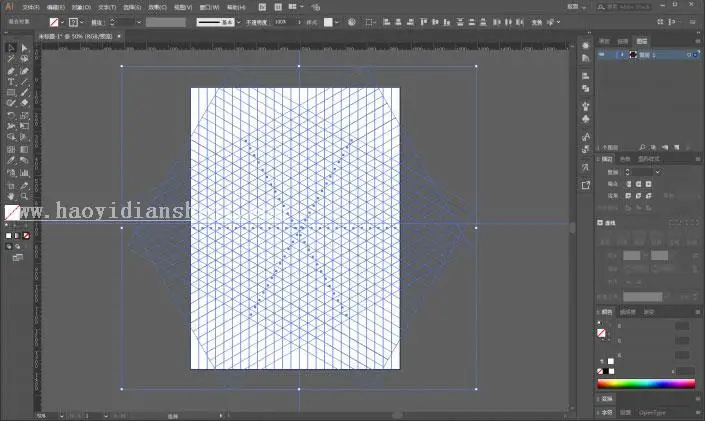Select the Direct Selection tool (white arrow)

pos(24,48)
